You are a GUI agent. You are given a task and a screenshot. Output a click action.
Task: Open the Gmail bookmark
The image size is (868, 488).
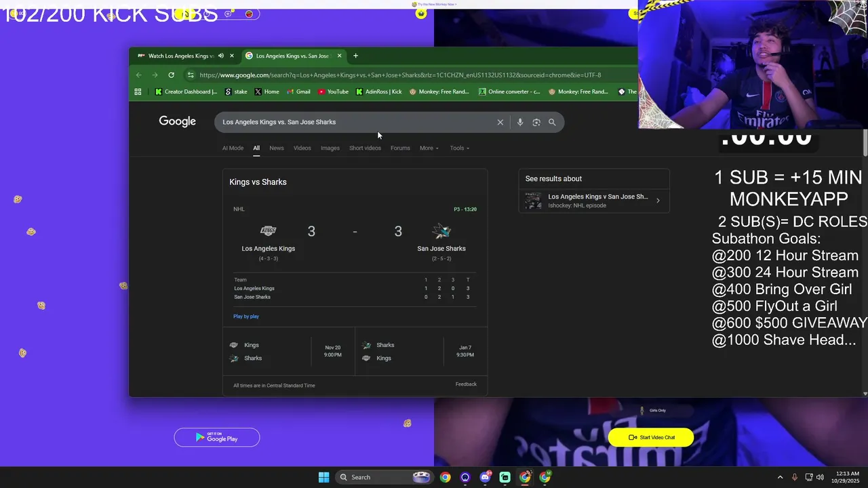click(298, 91)
